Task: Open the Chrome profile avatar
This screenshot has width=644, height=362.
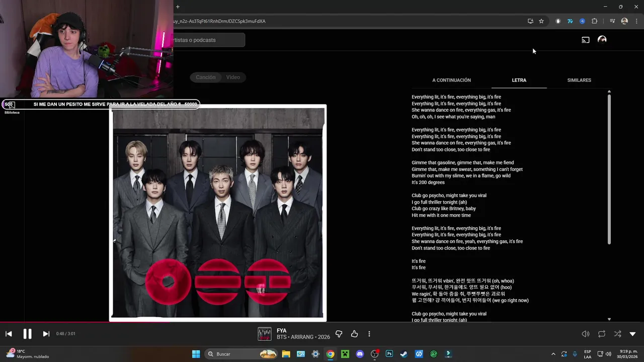Action: tap(624, 21)
